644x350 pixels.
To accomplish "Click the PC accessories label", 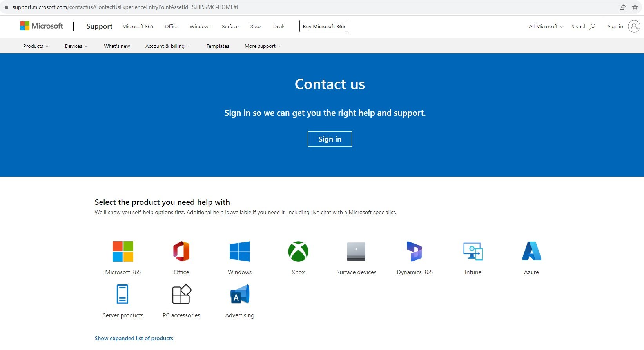I will (x=181, y=315).
